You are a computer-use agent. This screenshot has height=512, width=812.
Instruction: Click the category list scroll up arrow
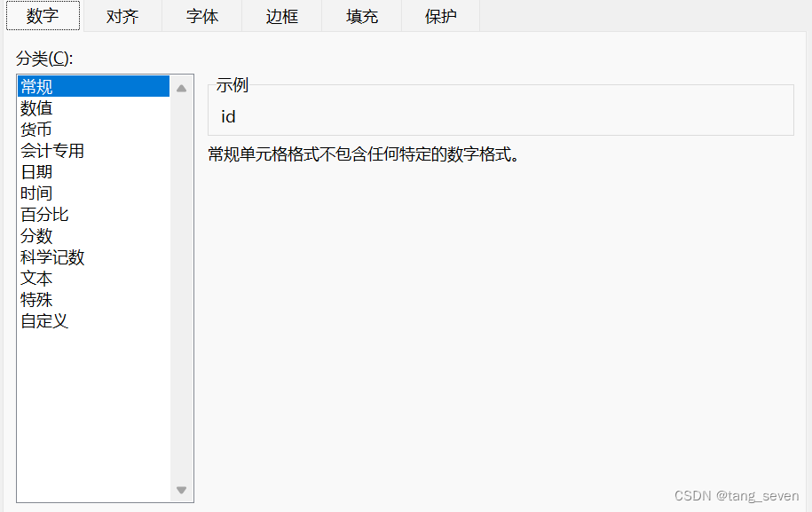(x=181, y=88)
